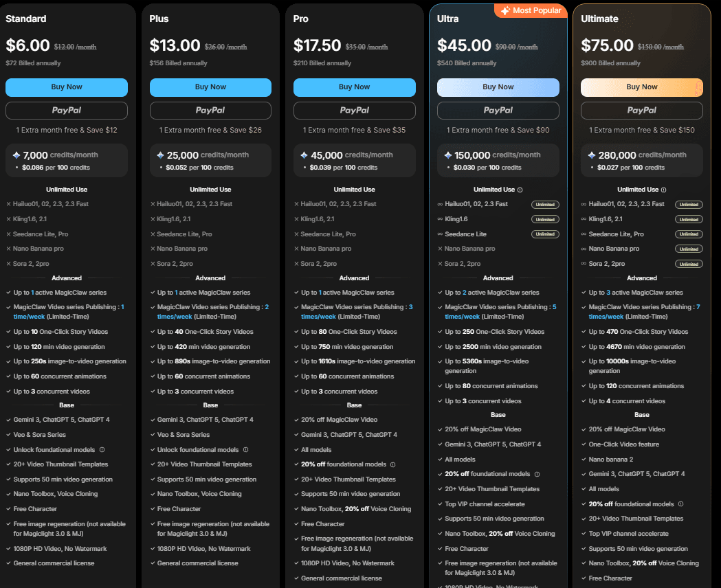Click 'Up to 10 One-Click Story Videos'

click(60, 332)
